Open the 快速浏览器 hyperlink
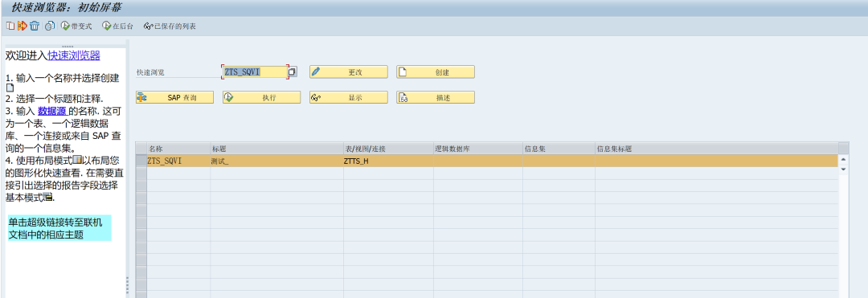Image resolution: width=868 pixels, height=298 pixels. coord(74,55)
